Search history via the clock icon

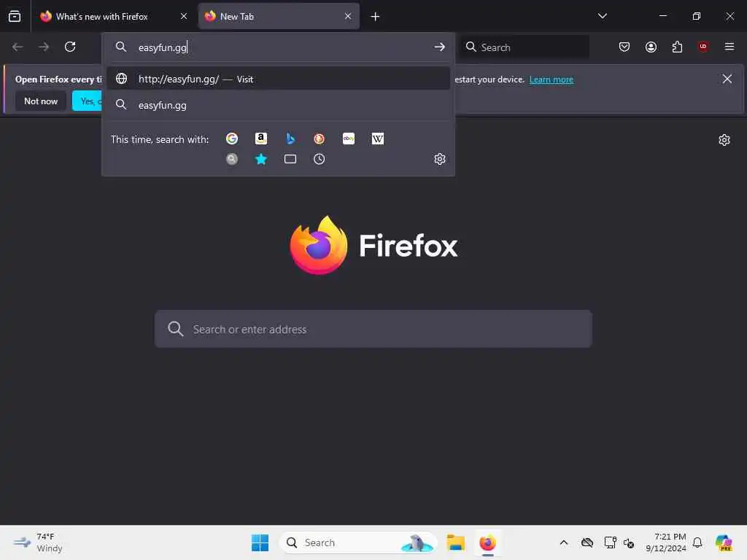[320, 159]
